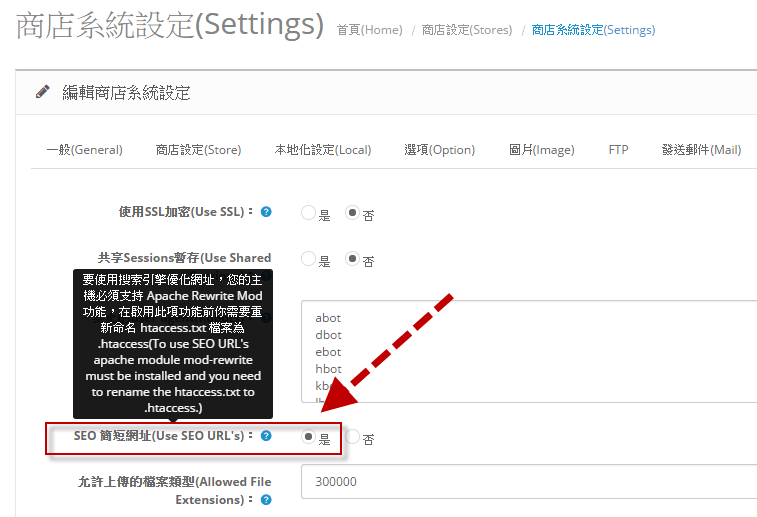This screenshot has width=757, height=517.
Task: Select 是 (Yes) for Use SSL
Action: [308, 212]
